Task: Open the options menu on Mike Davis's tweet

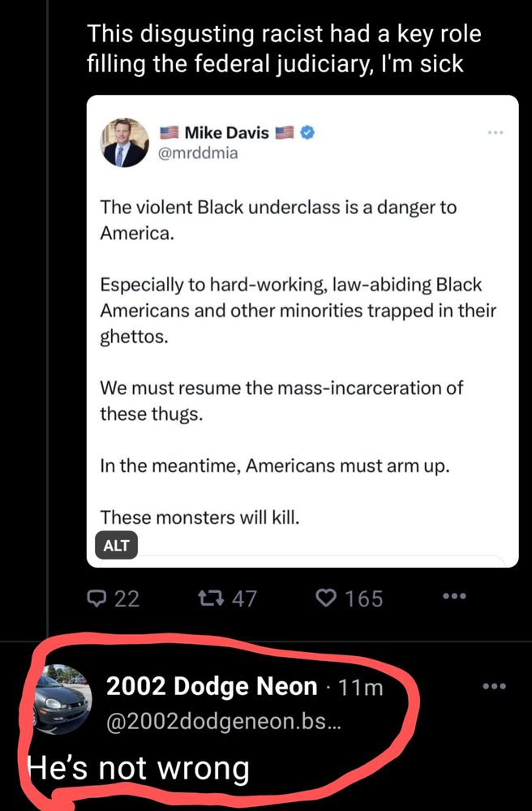Action: tap(496, 133)
